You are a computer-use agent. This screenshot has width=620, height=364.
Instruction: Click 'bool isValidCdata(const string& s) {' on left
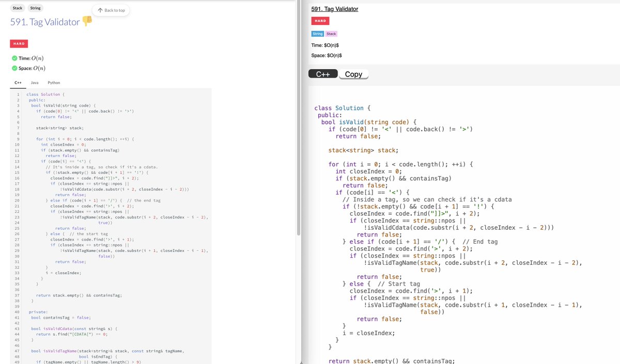(74, 328)
